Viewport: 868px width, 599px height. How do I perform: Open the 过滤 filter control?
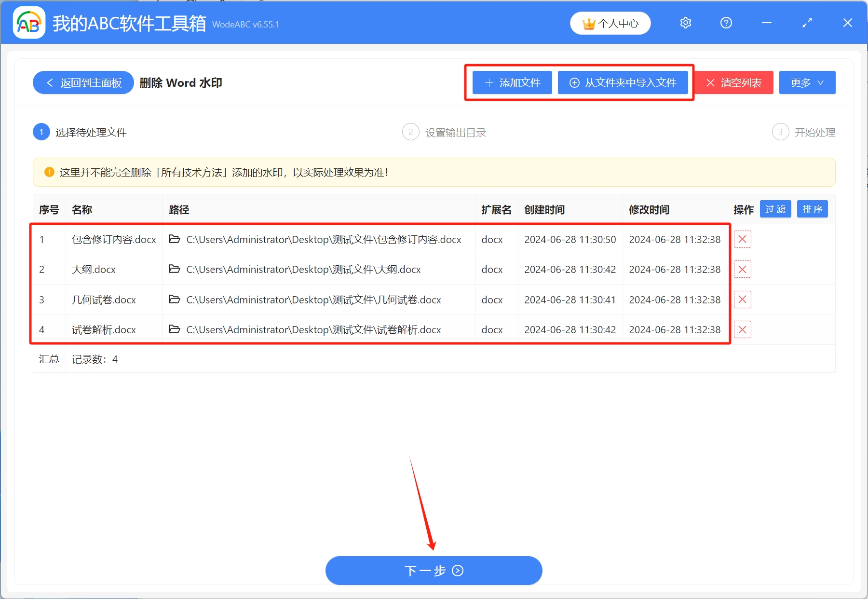(x=775, y=209)
